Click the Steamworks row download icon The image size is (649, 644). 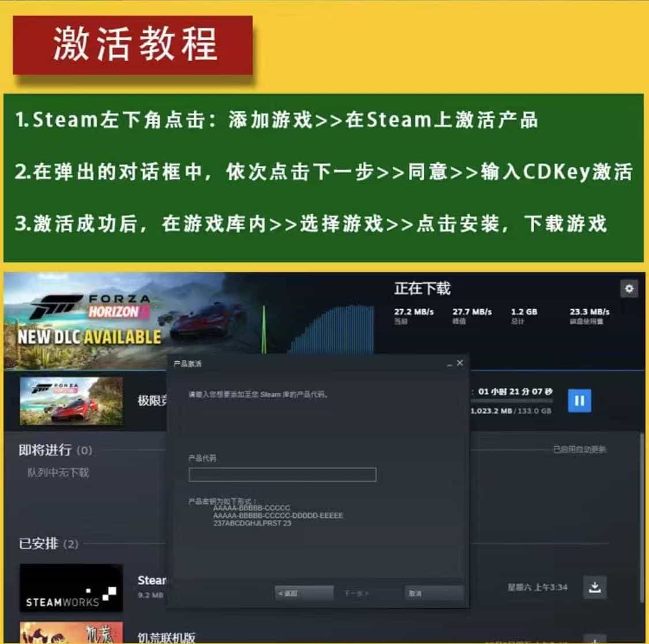[x=595, y=587]
